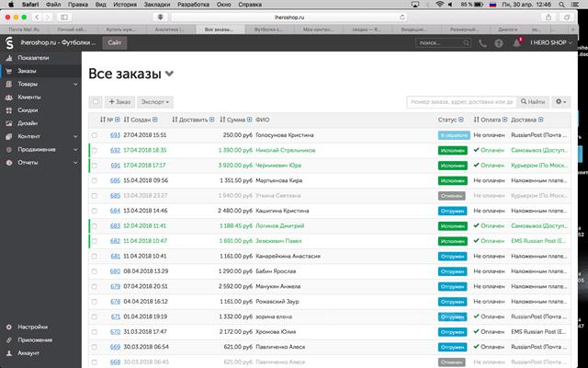The width and height of the screenshot is (588, 368).
Task: Click customer name Голосунова Кристина
Action: click(x=285, y=135)
